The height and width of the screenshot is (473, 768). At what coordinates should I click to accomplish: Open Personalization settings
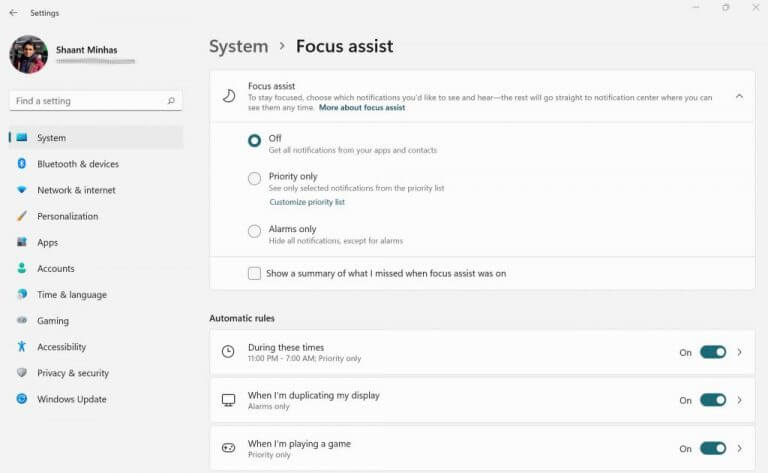[96, 216]
